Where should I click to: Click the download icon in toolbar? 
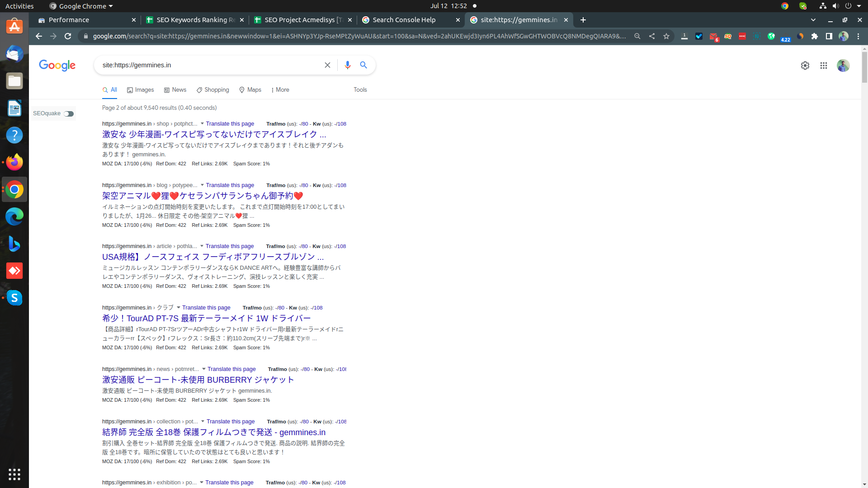[x=684, y=36]
